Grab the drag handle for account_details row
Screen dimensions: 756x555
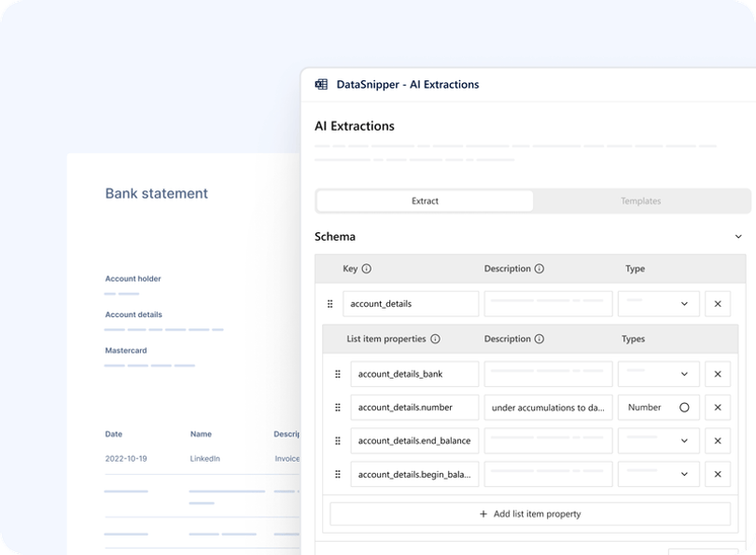coord(329,304)
